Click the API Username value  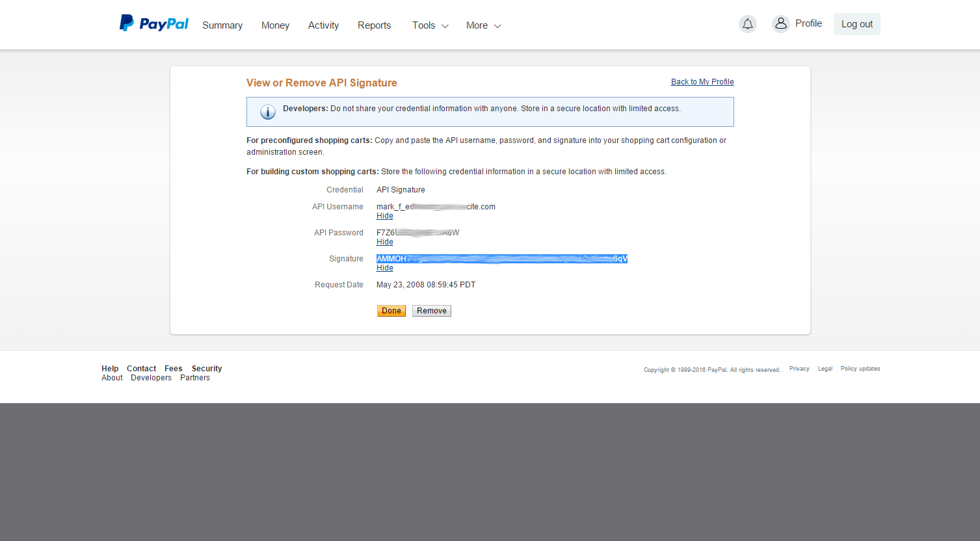pyautogui.click(x=436, y=207)
